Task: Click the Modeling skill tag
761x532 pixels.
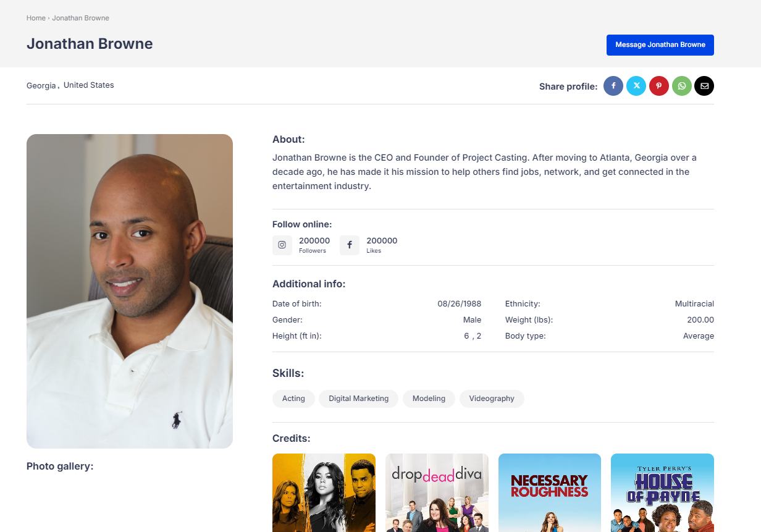Action: pyautogui.click(x=429, y=399)
